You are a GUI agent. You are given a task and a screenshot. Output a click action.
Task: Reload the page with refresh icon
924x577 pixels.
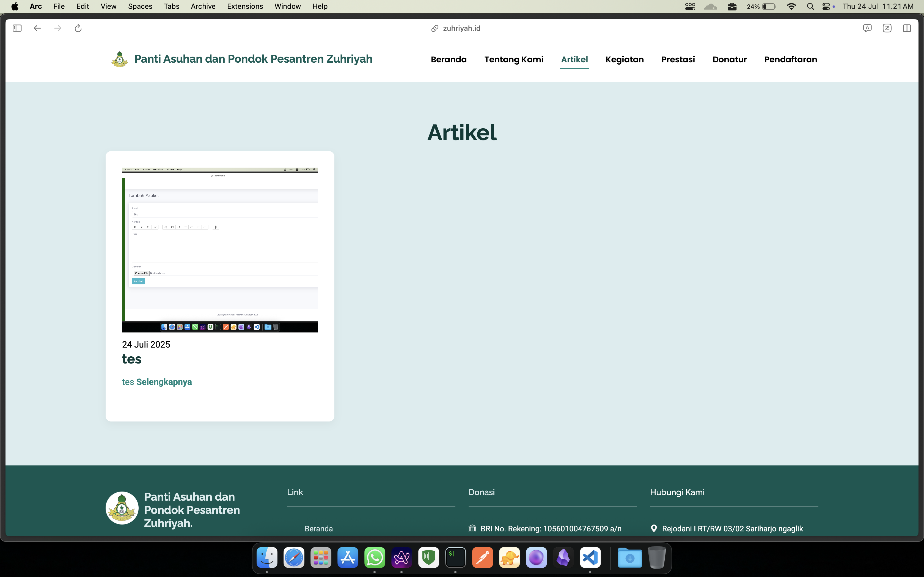click(x=78, y=28)
